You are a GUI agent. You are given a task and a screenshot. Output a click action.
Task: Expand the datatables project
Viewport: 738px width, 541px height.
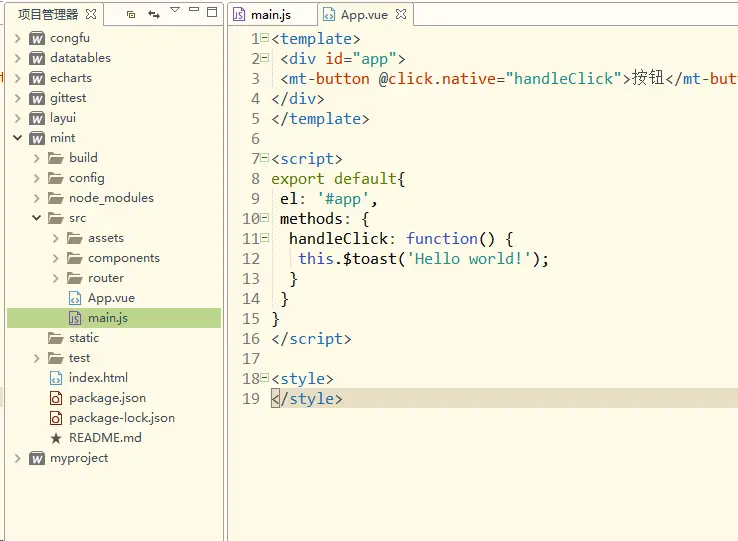coord(18,58)
